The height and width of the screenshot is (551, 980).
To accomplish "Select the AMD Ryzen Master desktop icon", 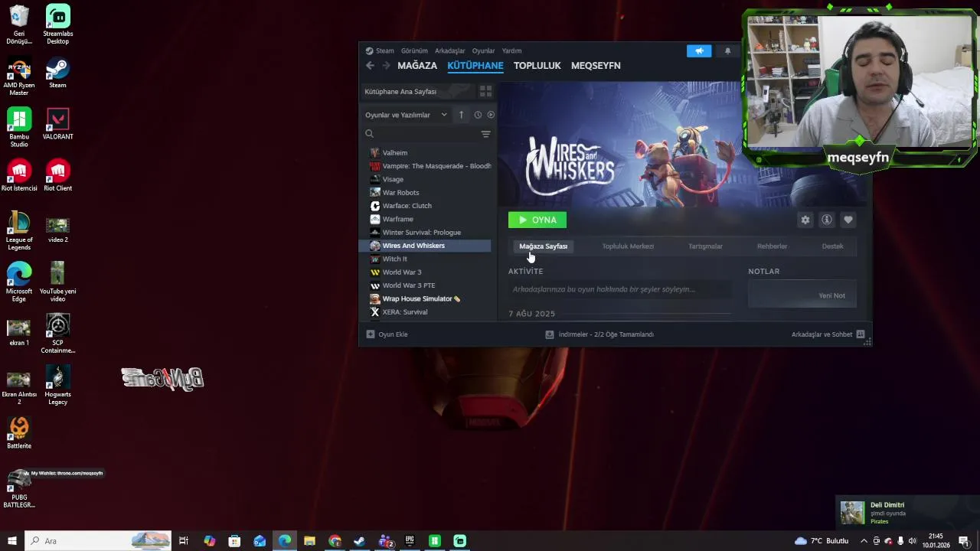I will 19,77.
